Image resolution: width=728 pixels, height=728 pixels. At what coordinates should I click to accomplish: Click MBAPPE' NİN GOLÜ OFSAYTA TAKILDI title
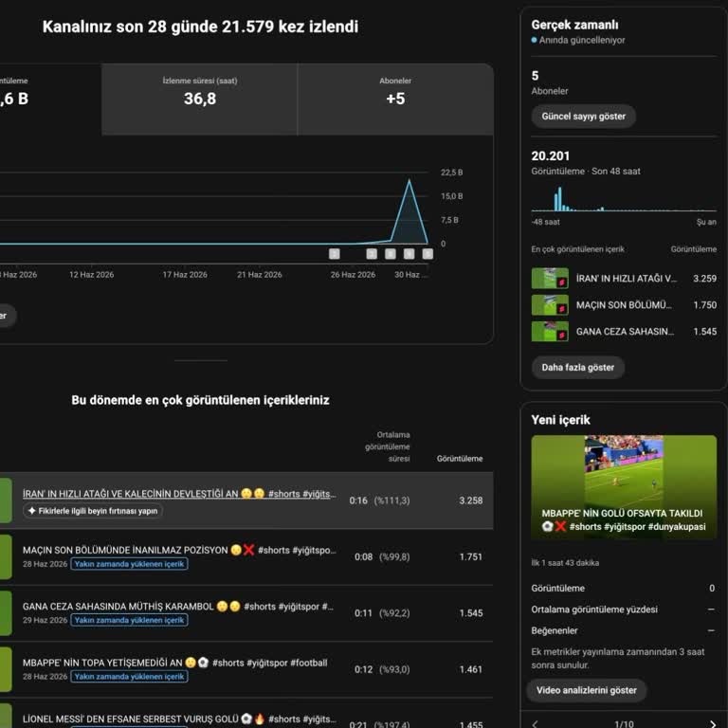coord(624,520)
